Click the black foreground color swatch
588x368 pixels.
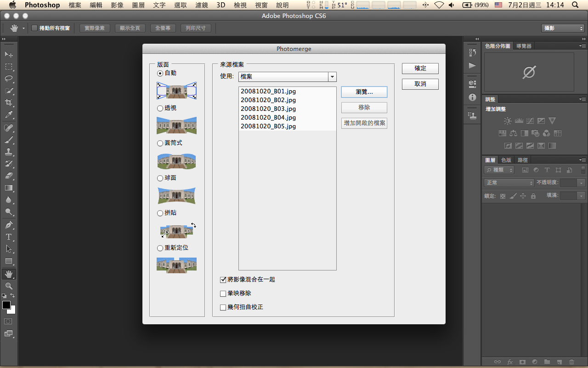click(6, 305)
